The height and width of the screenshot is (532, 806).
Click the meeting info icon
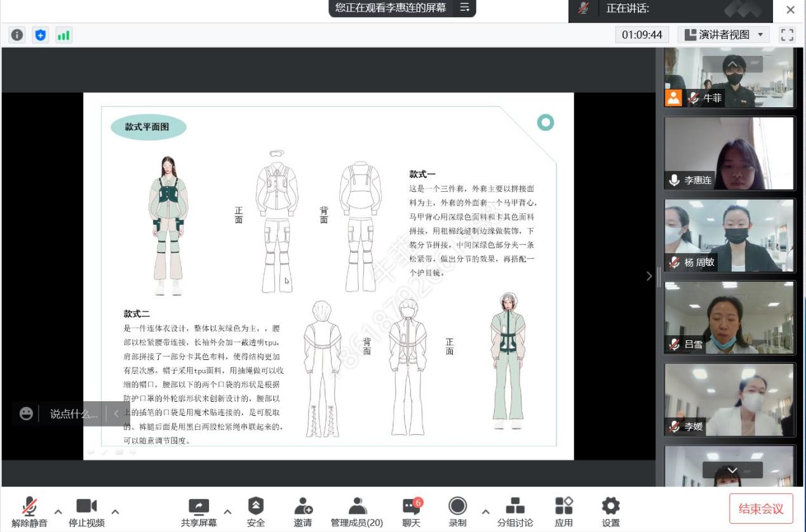(x=17, y=35)
